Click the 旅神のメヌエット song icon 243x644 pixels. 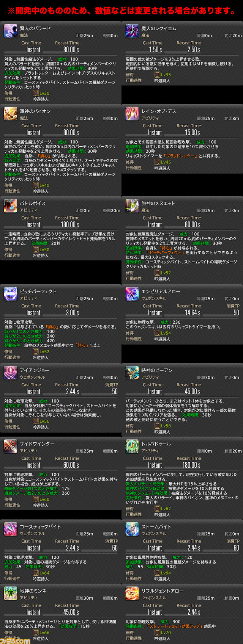point(132,206)
